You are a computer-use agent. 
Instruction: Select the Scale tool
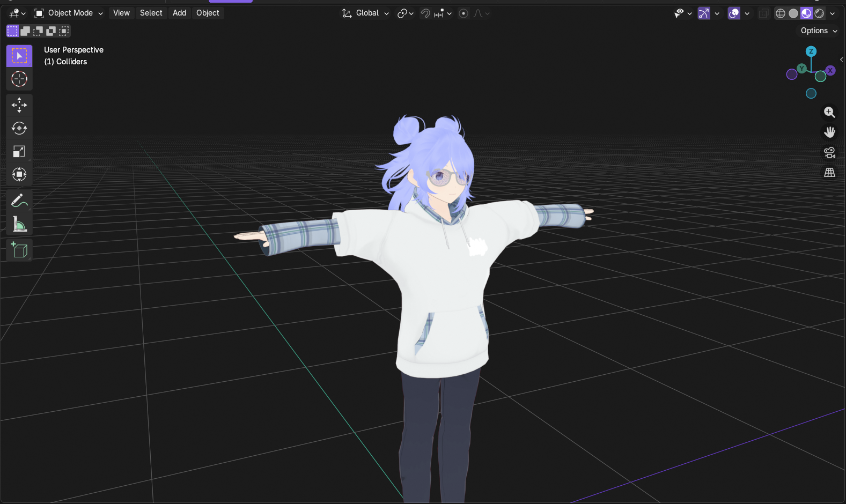click(x=19, y=151)
